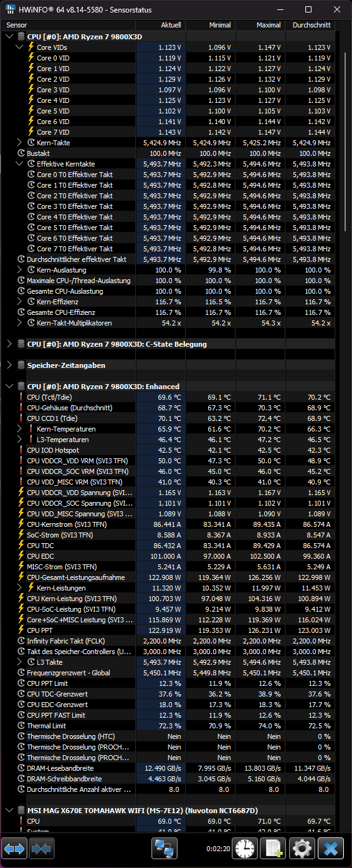Expand Kern-Takt-Multiplikatoren row

pos(20,323)
